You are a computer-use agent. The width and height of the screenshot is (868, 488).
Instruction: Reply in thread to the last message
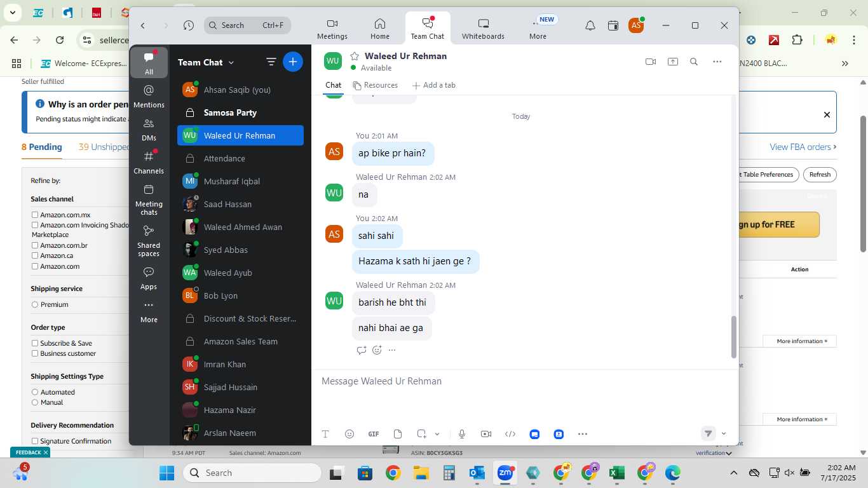[362, 350]
